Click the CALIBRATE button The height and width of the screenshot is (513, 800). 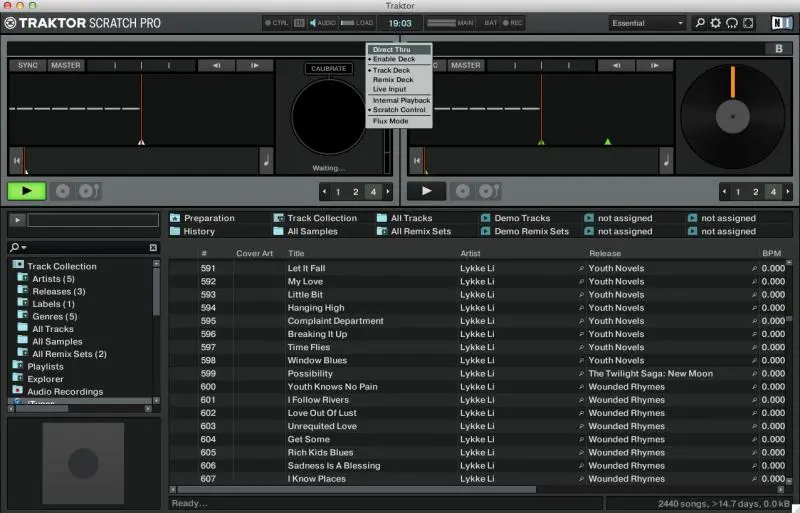coord(328,69)
